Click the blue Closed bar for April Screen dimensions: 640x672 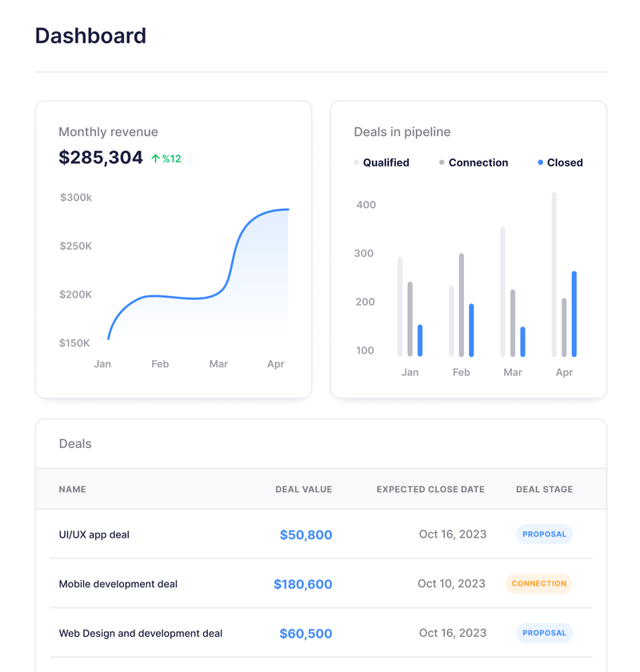click(574, 314)
